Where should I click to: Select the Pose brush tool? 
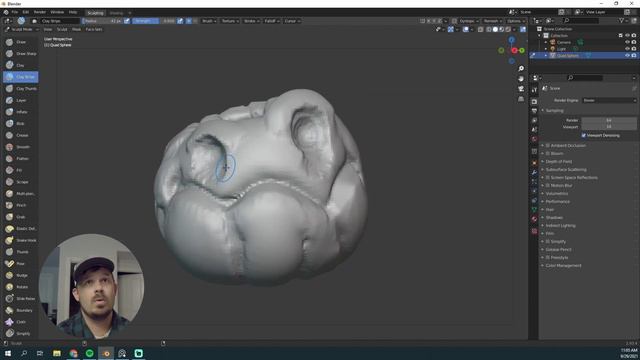[20, 264]
